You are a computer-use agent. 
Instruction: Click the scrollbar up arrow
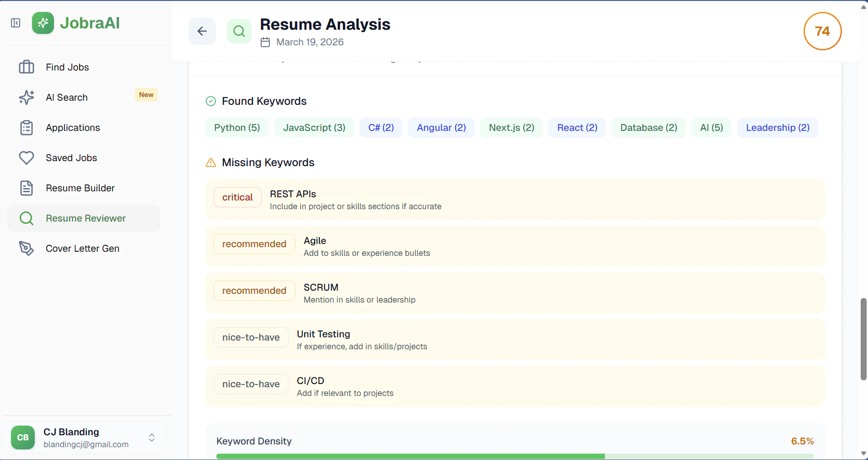click(863, 7)
